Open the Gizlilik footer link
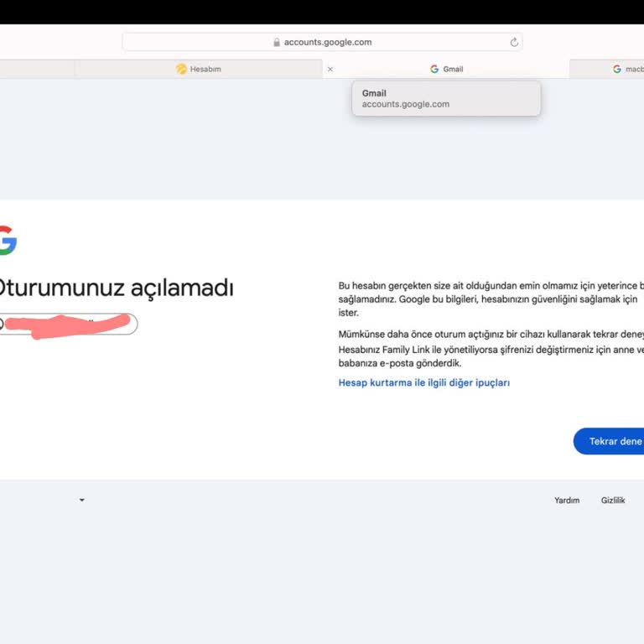The width and height of the screenshot is (644, 644). tap(613, 501)
